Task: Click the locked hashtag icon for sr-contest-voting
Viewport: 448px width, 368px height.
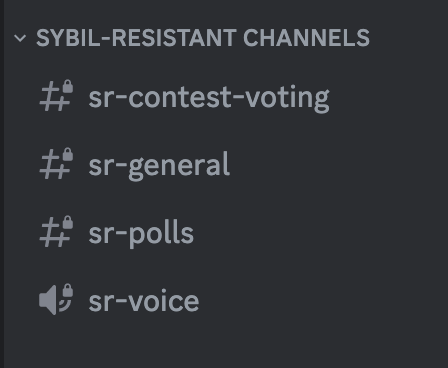Action: click(x=56, y=96)
